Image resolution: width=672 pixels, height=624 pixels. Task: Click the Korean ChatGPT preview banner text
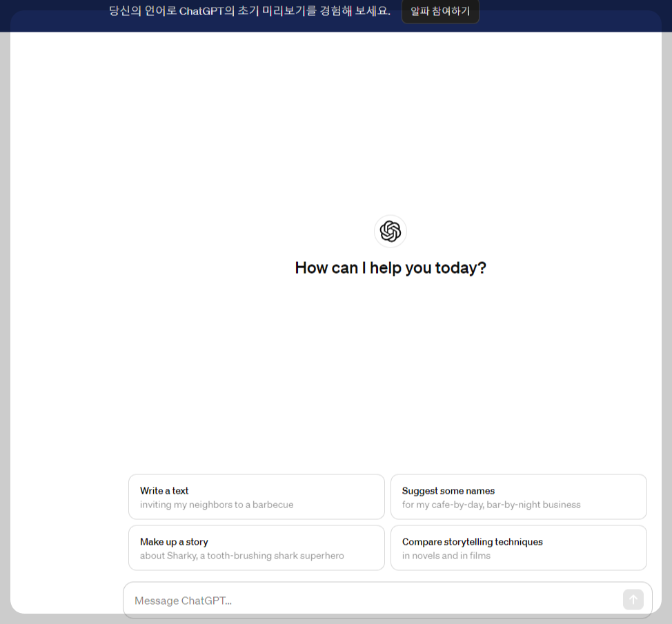250,11
